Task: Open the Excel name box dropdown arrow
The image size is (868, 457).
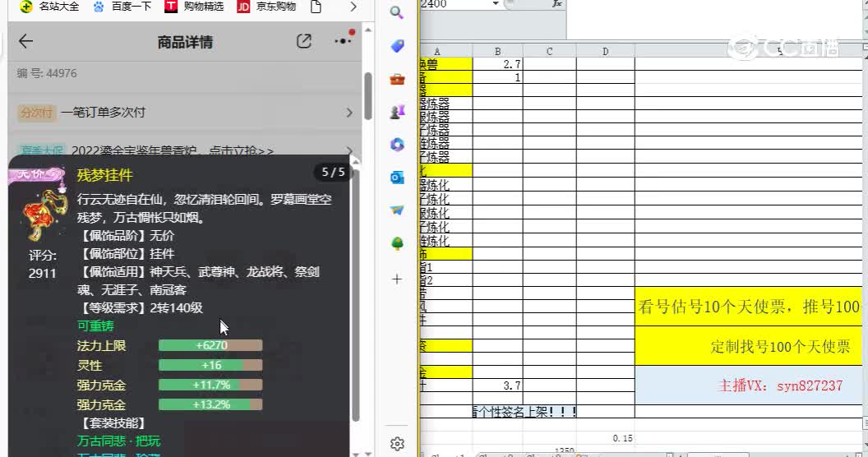Action: (x=496, y=4)
